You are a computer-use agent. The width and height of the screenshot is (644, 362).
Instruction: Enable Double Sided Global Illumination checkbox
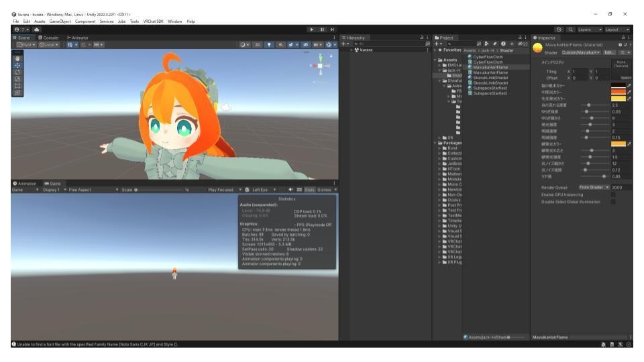point(612,202)
